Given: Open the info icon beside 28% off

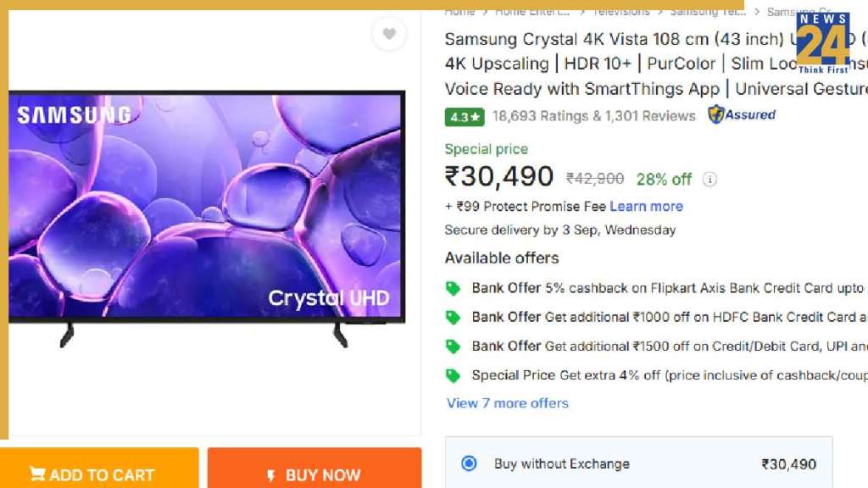Looking at the screenshot, I should [x=710, y=180].
